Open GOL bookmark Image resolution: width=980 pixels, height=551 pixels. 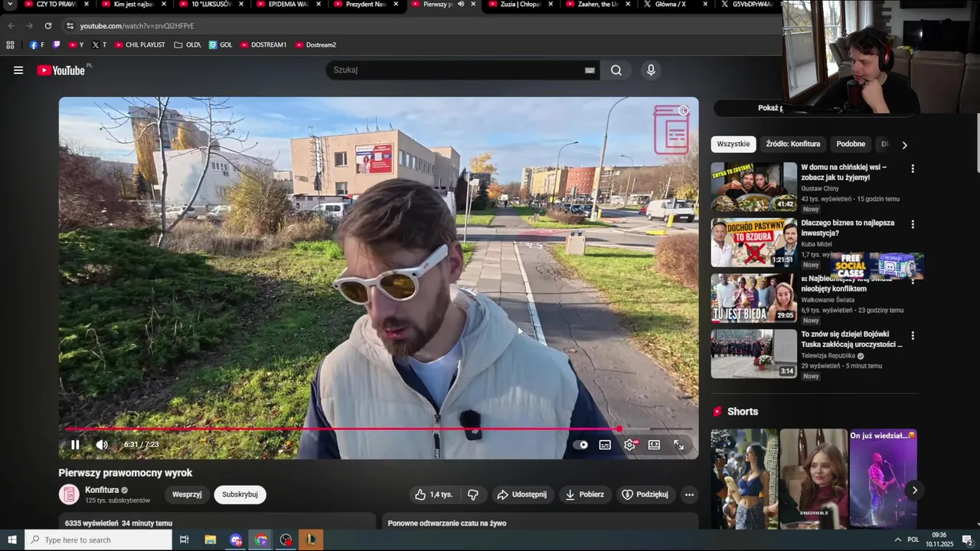pyautogui.click(x=220, y=45)
